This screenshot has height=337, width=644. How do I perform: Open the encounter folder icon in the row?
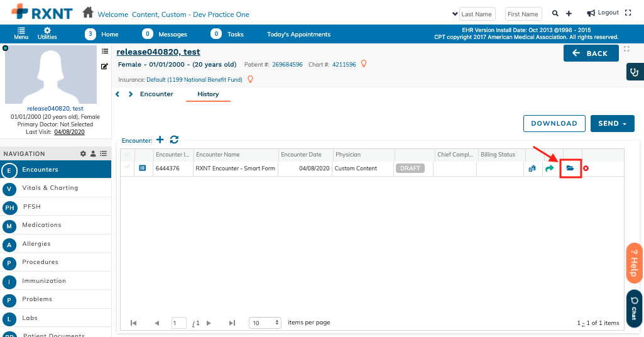tap(570, 168)
